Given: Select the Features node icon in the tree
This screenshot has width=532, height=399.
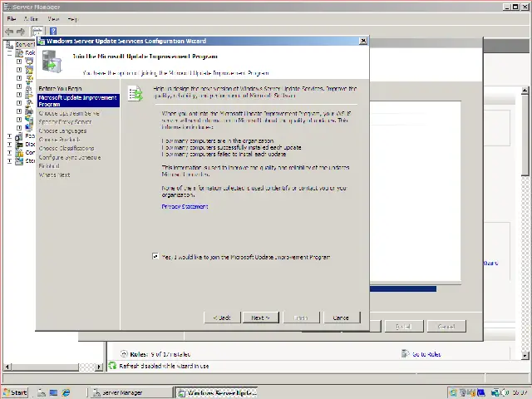Looking at the screenshot, I should (19, 136).
